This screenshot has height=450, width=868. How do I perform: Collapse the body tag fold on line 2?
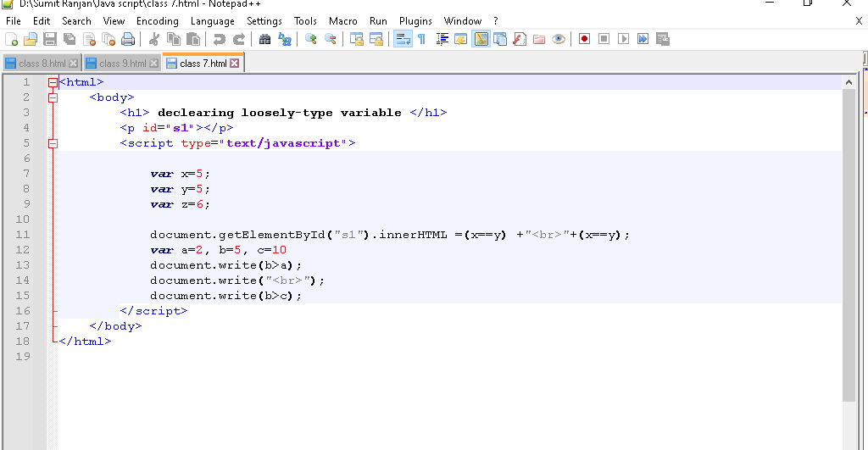[x=53, y=97]
